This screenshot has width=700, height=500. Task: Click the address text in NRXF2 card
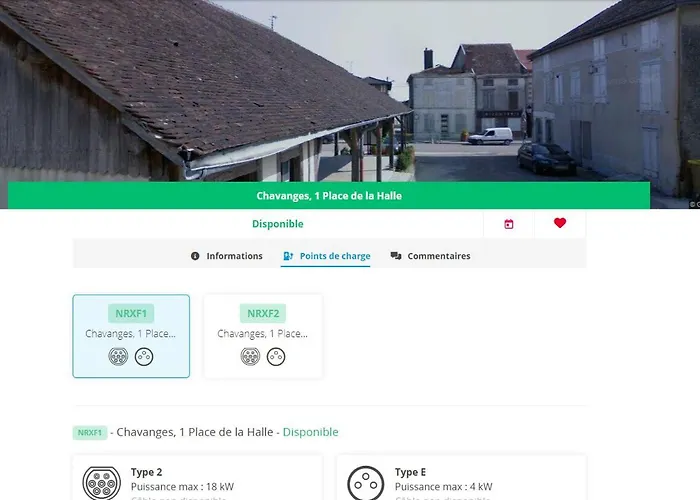pos(262,333)
